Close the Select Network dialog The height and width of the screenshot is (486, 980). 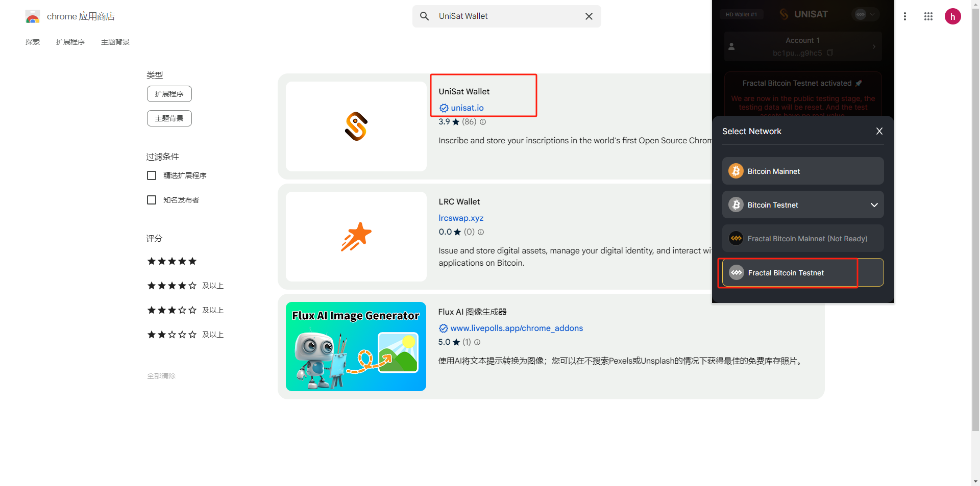[x=879, y=131]
